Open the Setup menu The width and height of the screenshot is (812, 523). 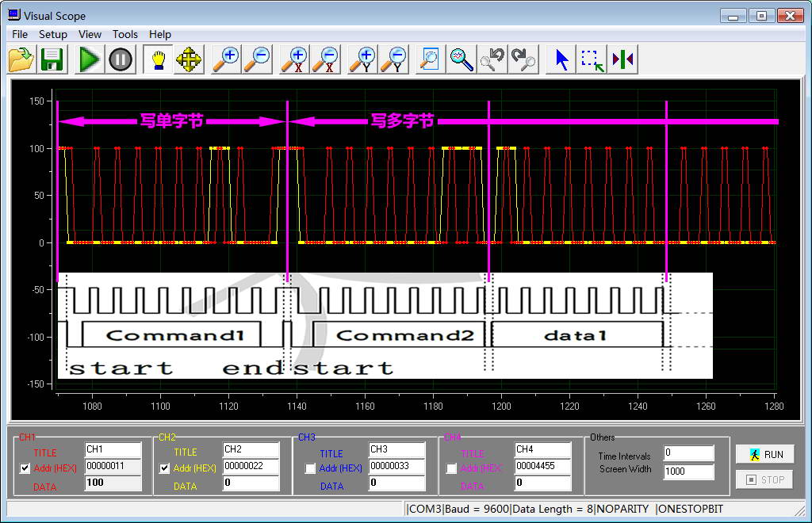(x=53, y=34)
